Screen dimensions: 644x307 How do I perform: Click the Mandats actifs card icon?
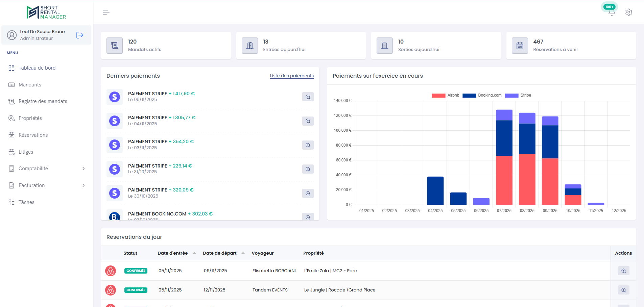[x=115, y=46]
